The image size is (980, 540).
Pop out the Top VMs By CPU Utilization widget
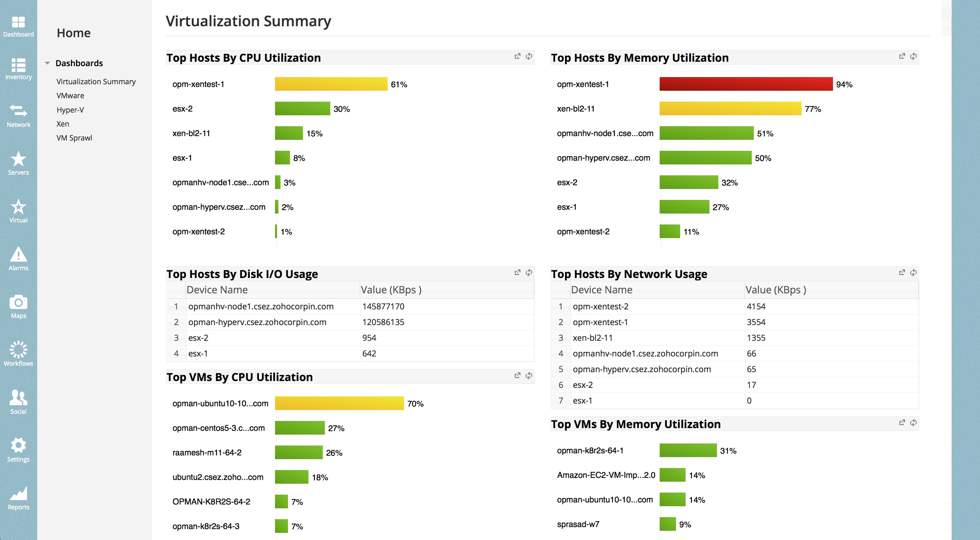click(x=517, y=375)
